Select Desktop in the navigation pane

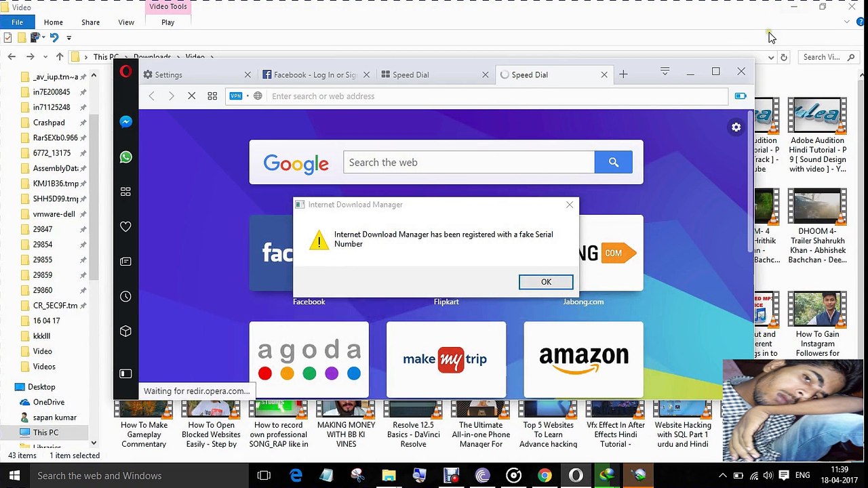click(x=41, y=387)
